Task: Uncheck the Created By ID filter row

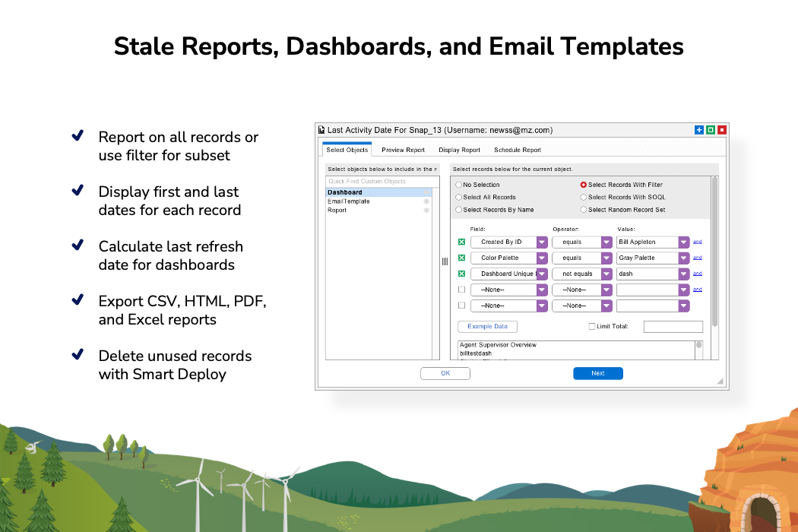Action: point(461,242)
